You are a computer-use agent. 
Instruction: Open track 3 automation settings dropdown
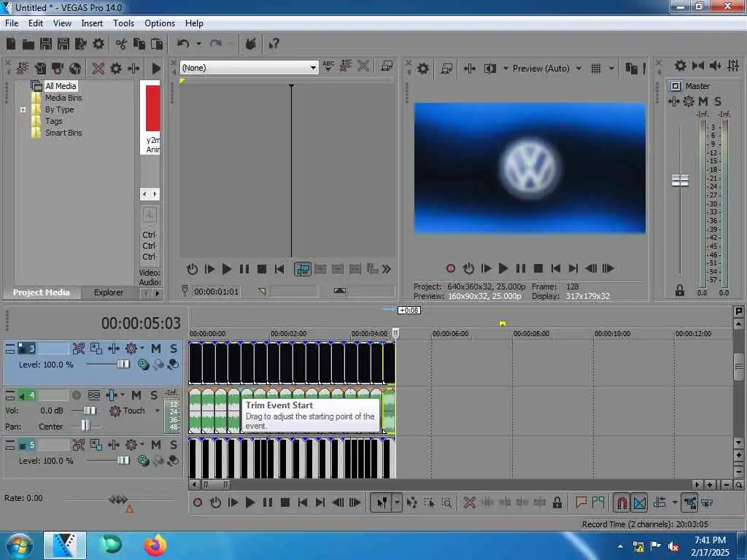[142, 349]
